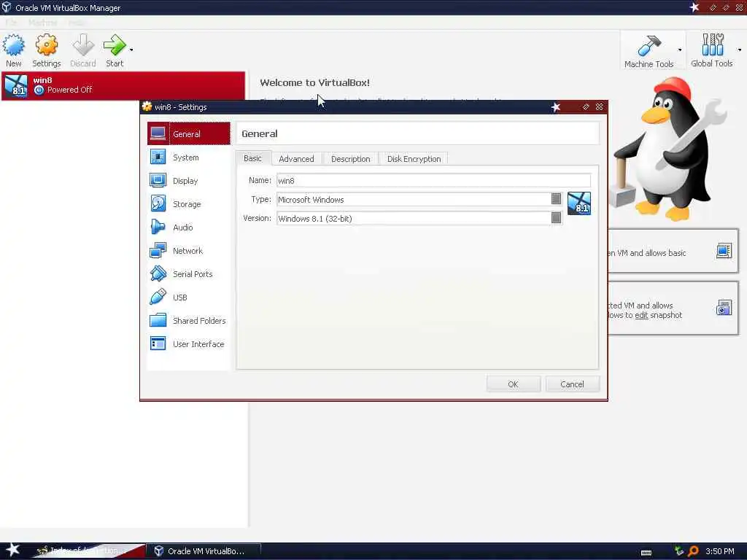Click the Global Tools icon
Screen dimensions: 747x560
[712, 45]
